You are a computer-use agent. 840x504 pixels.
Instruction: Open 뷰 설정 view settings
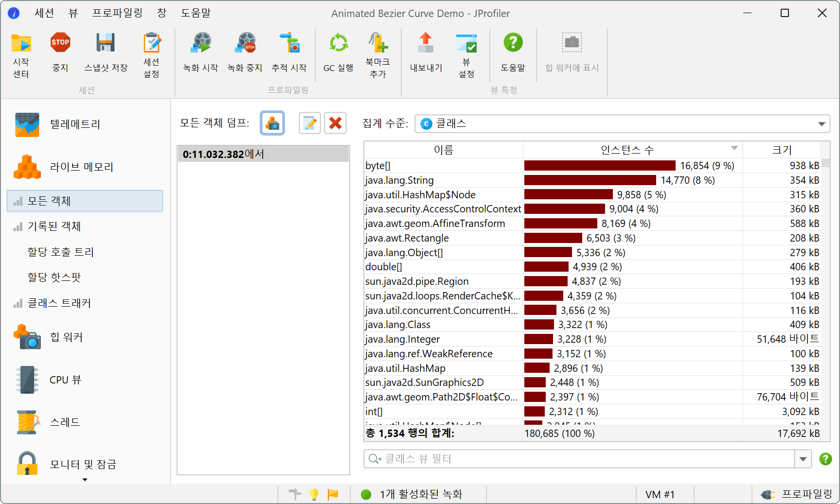point(466,56)
